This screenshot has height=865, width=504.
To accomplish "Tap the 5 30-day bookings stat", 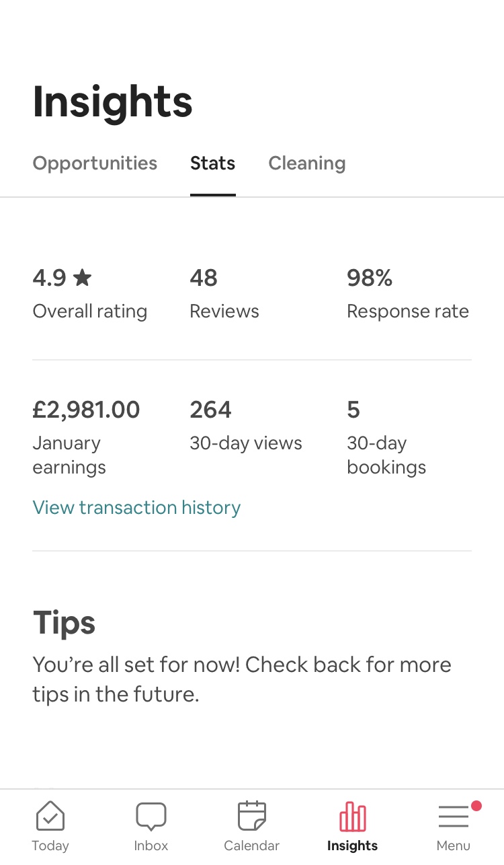I will (386, 437).
